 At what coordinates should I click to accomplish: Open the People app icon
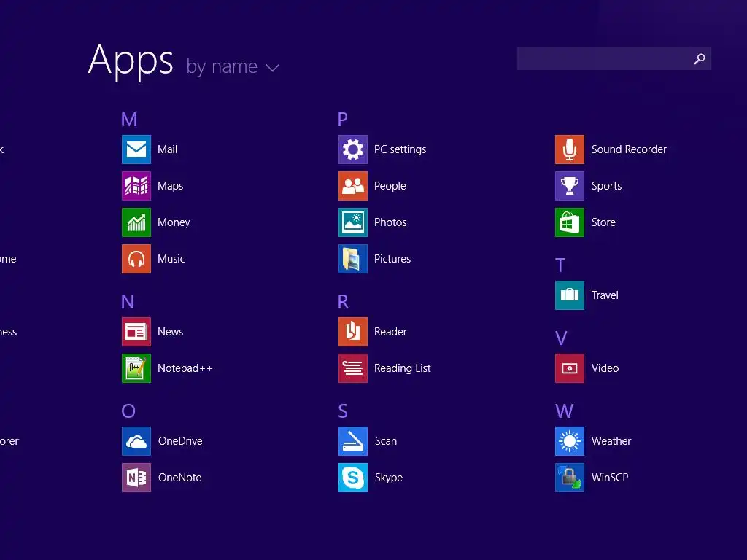[353, 186]
